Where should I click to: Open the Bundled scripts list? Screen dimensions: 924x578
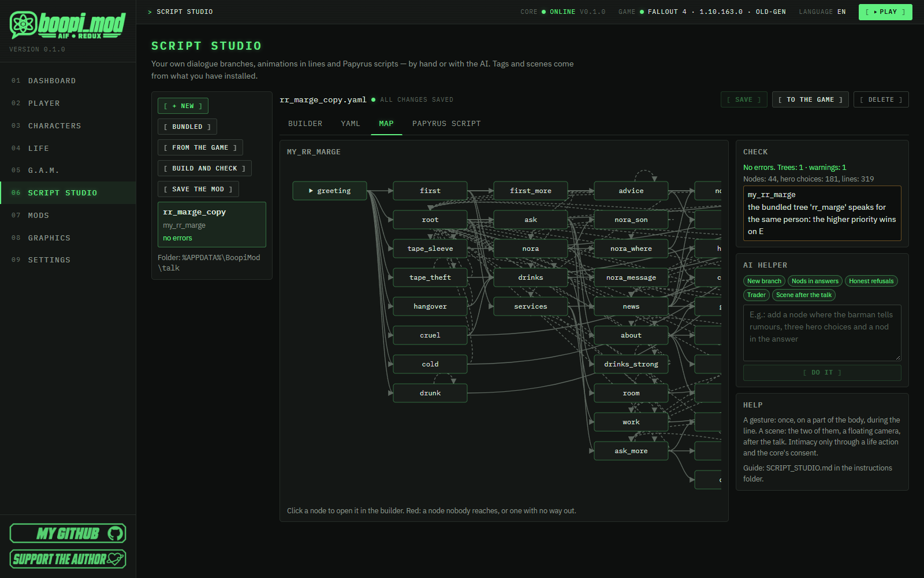click(187, 127)
